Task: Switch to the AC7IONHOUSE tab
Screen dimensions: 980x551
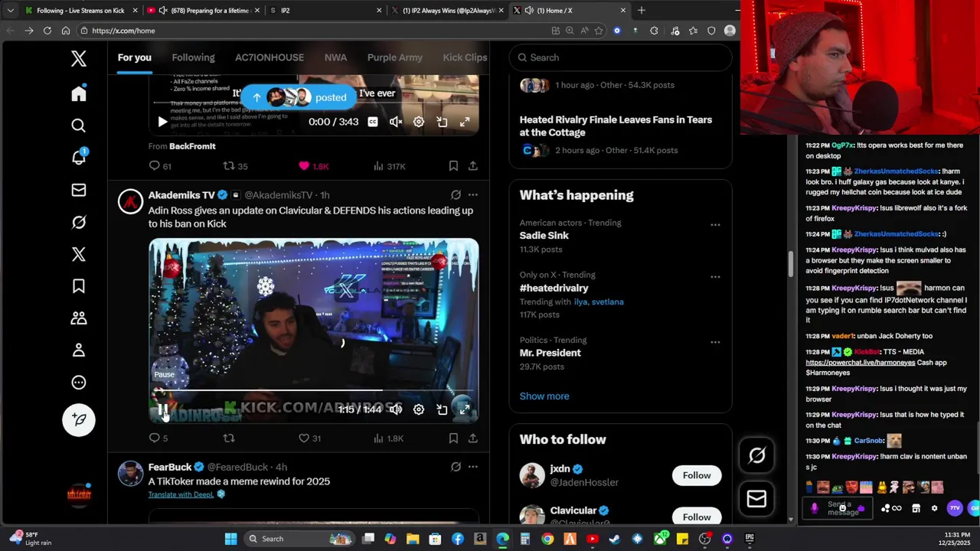Action: [269, 57]
